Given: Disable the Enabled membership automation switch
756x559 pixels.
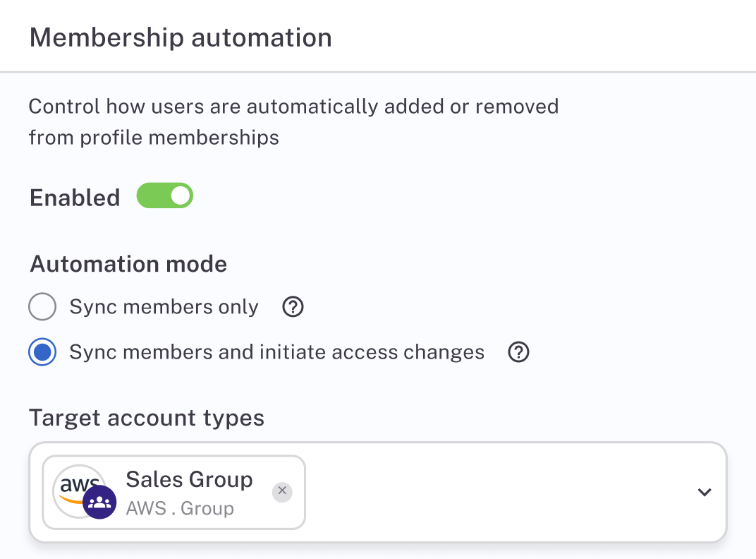Looking at the screenshot, I should pos(164,196).
